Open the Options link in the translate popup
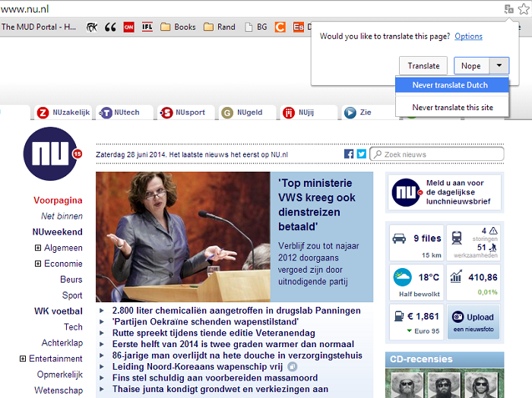 468,36
